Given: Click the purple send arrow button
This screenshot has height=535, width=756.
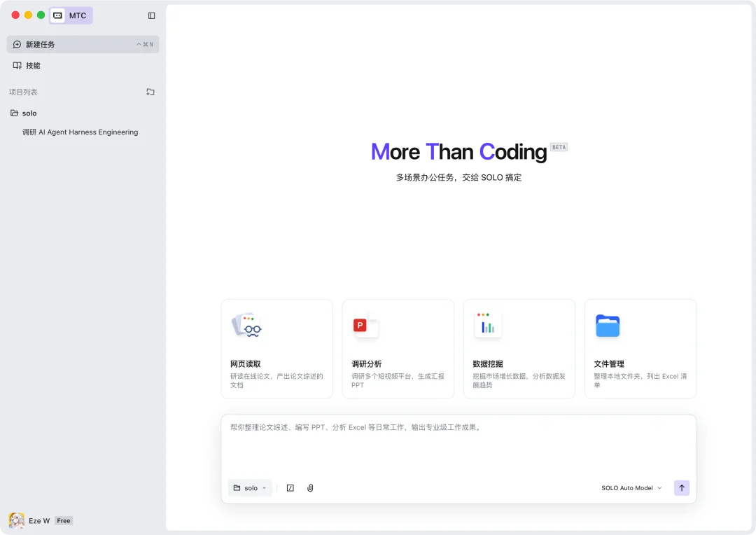Looking at the screenshot, I should [x=681, y=488].
